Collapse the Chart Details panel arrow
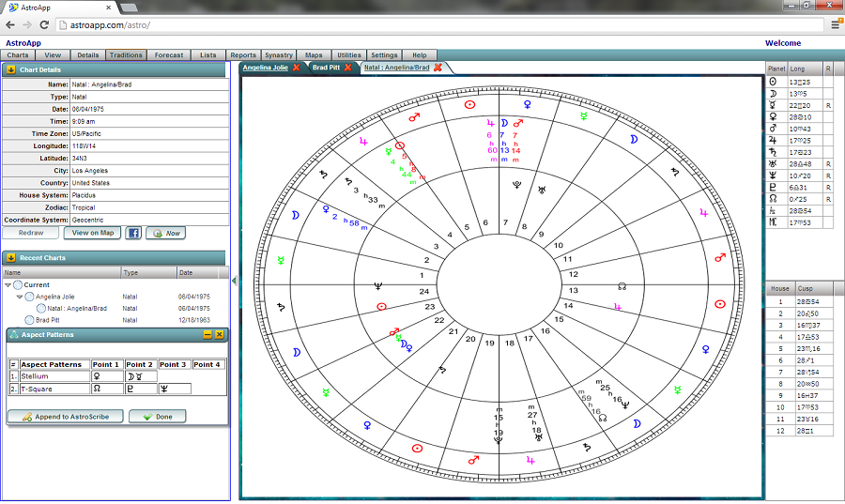 (11, 69)
